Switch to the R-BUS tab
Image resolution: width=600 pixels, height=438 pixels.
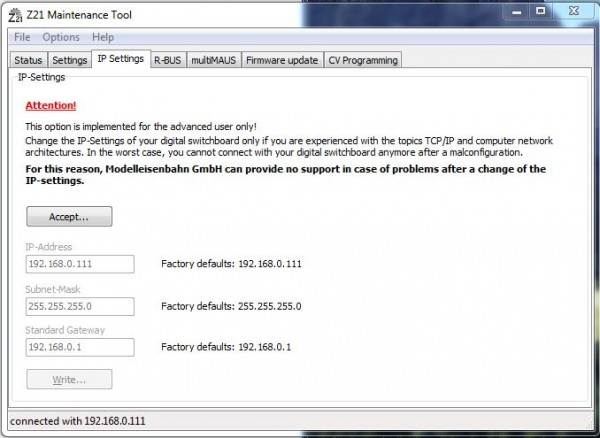pos(168,60)
